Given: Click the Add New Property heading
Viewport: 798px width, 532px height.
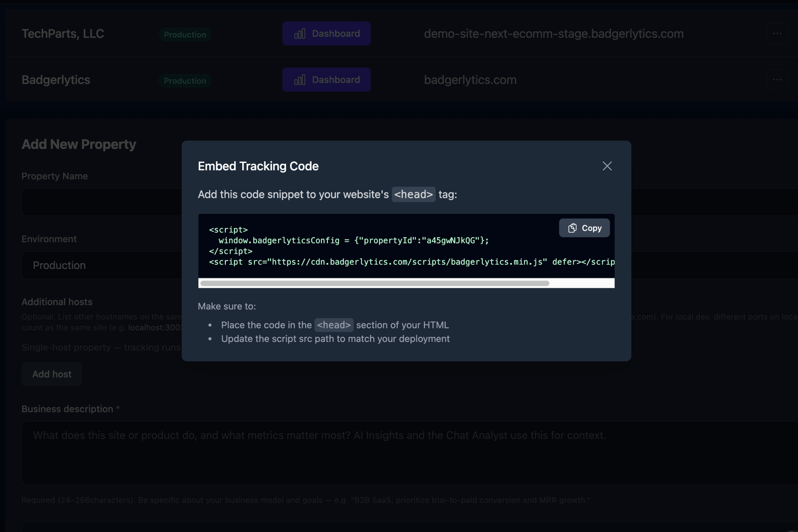Looking at the screenshot, I should (x=79, y=144).
